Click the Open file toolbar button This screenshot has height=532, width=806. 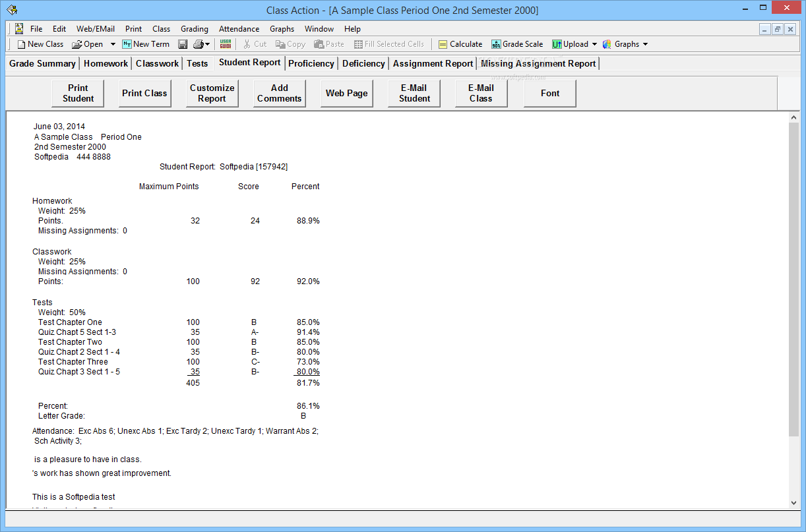coord(88,44)
